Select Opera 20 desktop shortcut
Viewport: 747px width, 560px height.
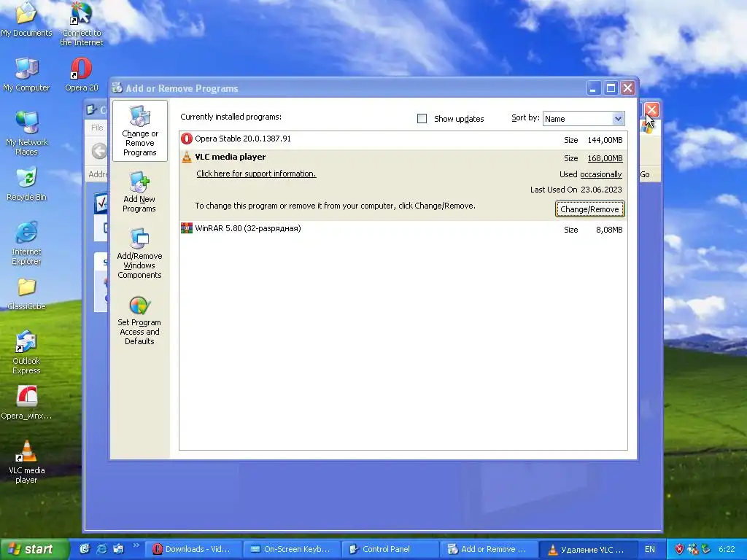coord(82,75)
